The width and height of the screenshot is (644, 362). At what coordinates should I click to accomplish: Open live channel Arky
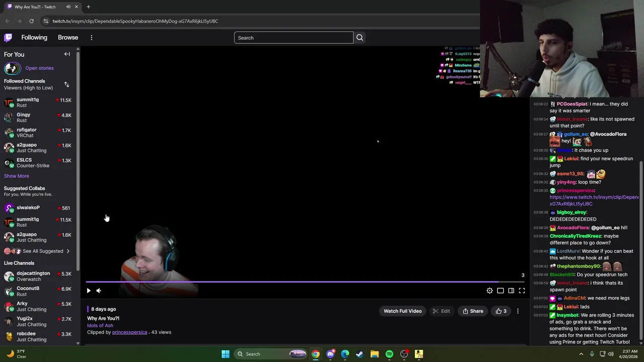click(39, 307)
